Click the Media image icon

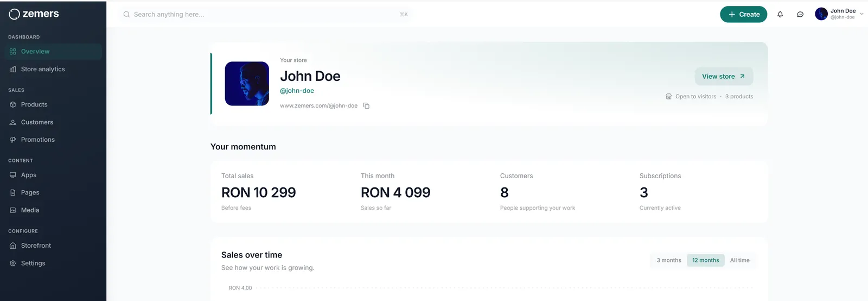pos(13,210)
